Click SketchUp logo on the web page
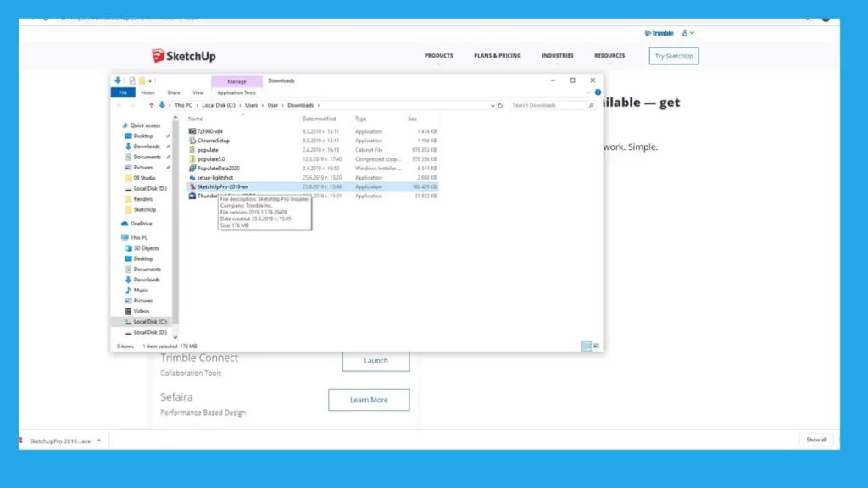 (184, 56)
